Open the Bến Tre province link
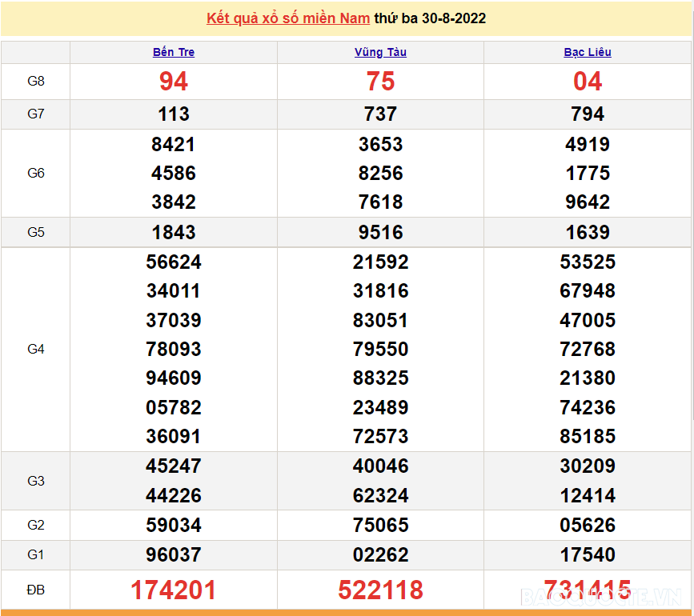 [174, 52]
